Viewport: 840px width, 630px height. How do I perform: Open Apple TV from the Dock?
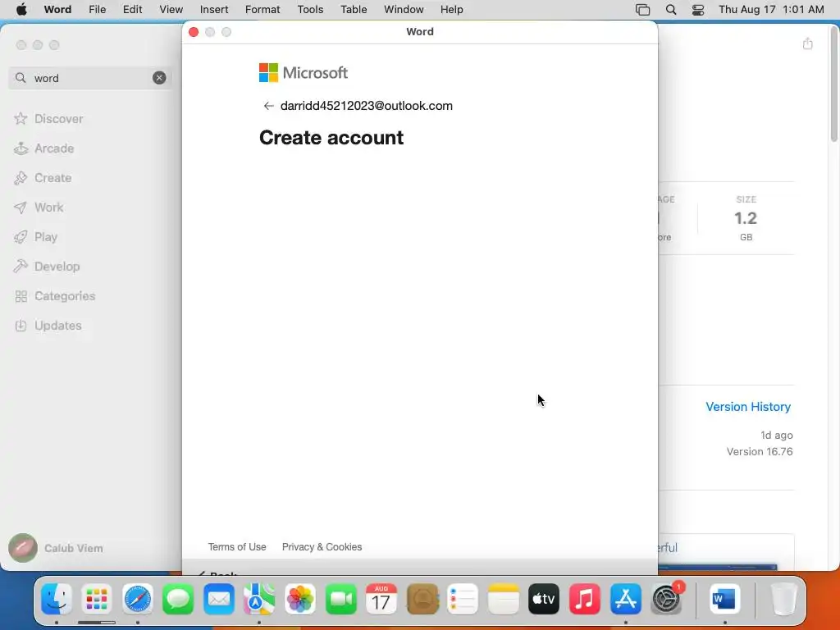pos(544,599)
